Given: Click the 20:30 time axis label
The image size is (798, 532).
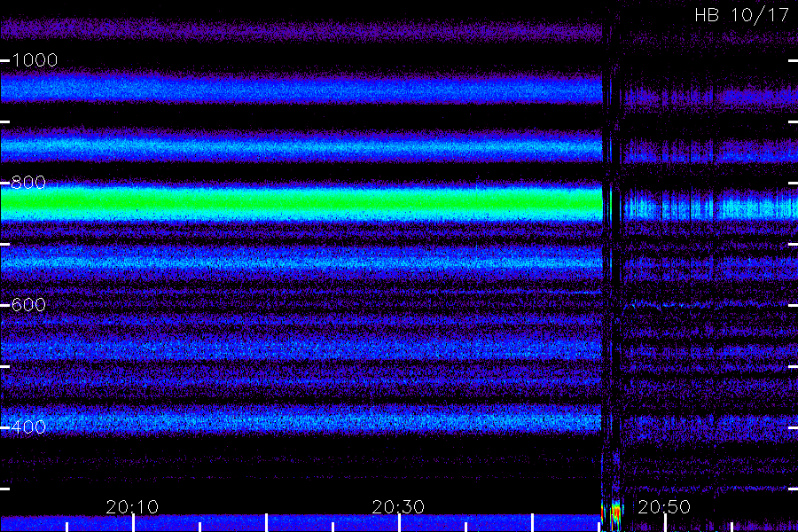Looking at the screenshot, I should (x=398, y=506).
